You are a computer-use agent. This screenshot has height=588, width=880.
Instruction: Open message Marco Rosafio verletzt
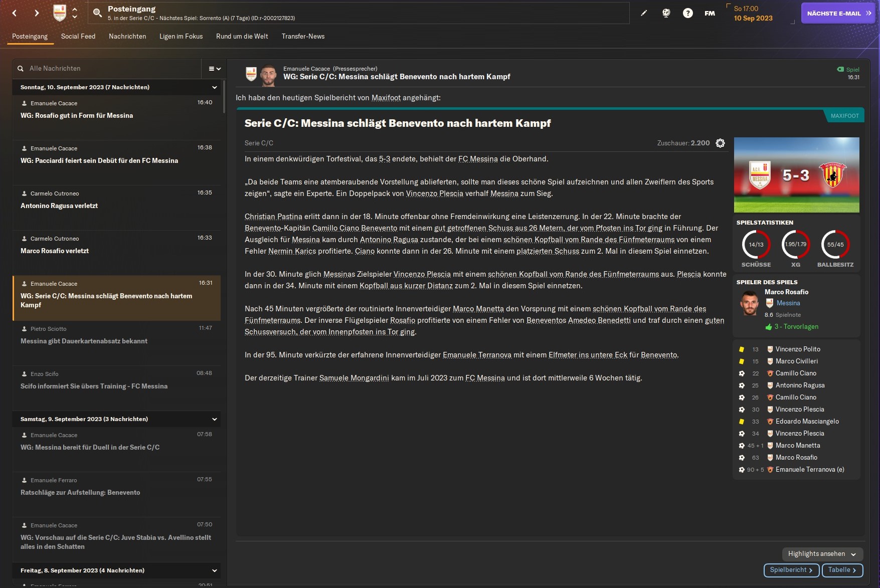point(116,253)
